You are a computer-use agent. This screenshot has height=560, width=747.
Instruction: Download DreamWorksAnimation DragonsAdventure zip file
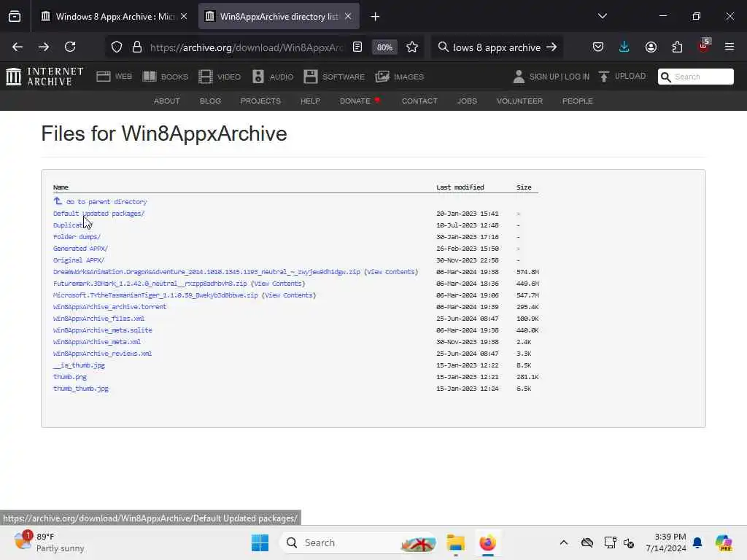(206, 272)
